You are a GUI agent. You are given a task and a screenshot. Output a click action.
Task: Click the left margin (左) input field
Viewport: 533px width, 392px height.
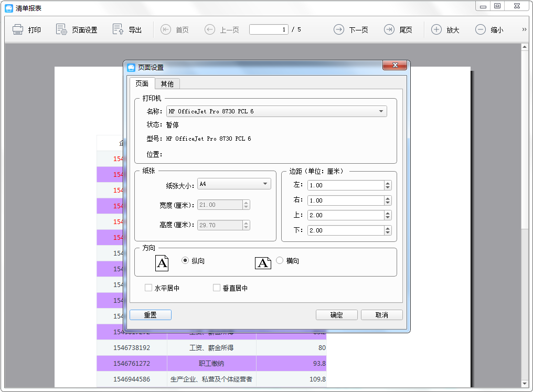click(345, 185)
